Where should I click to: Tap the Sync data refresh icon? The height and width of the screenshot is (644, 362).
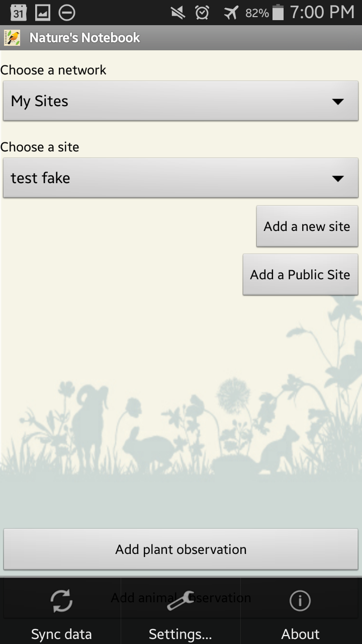[61, 601]
